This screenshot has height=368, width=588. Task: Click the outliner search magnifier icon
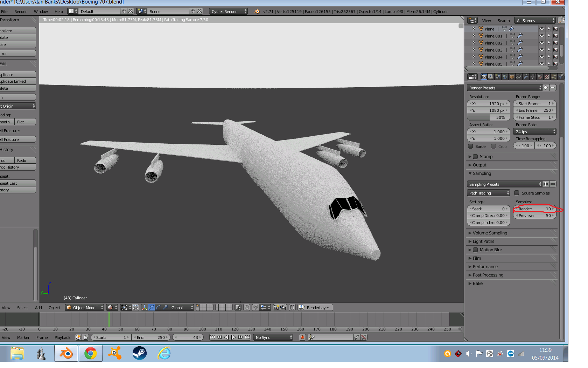coord(561,20)
